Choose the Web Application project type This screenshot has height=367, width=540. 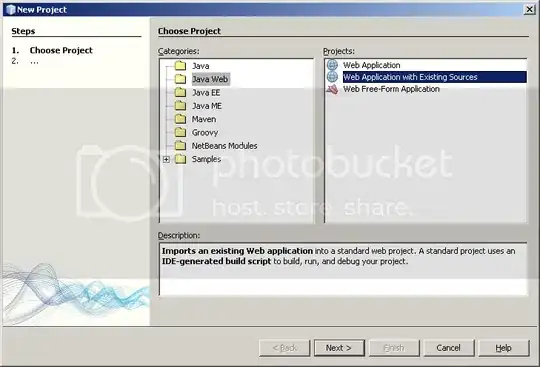click(x=371, y=65)
